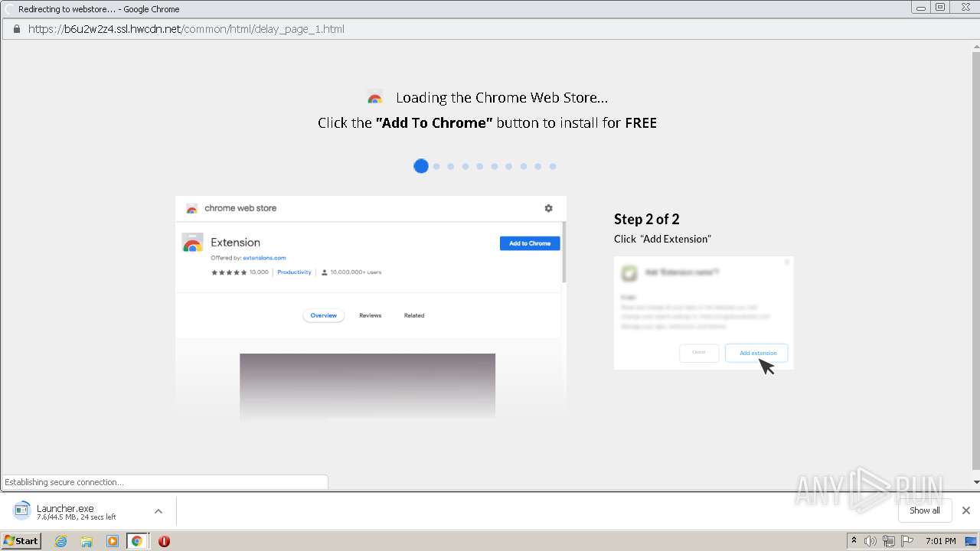Click the users count person icon

click(325, 272)
